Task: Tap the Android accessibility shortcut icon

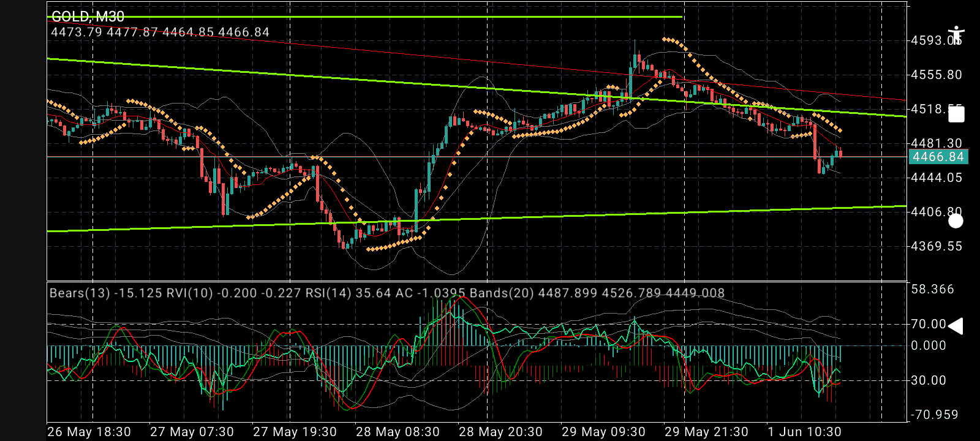Action: (956, 36)
